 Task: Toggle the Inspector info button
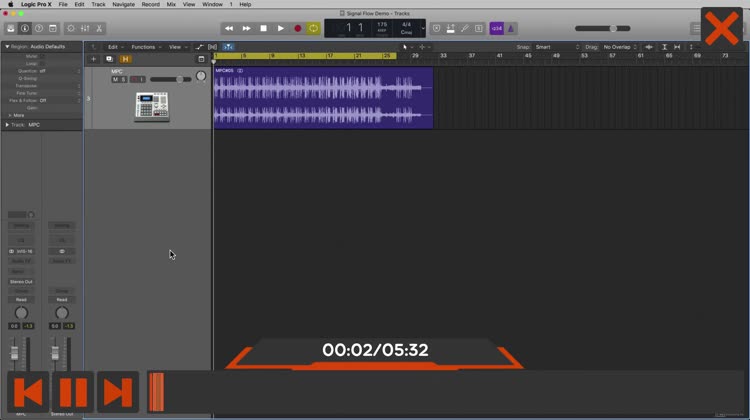pos(25,28)
